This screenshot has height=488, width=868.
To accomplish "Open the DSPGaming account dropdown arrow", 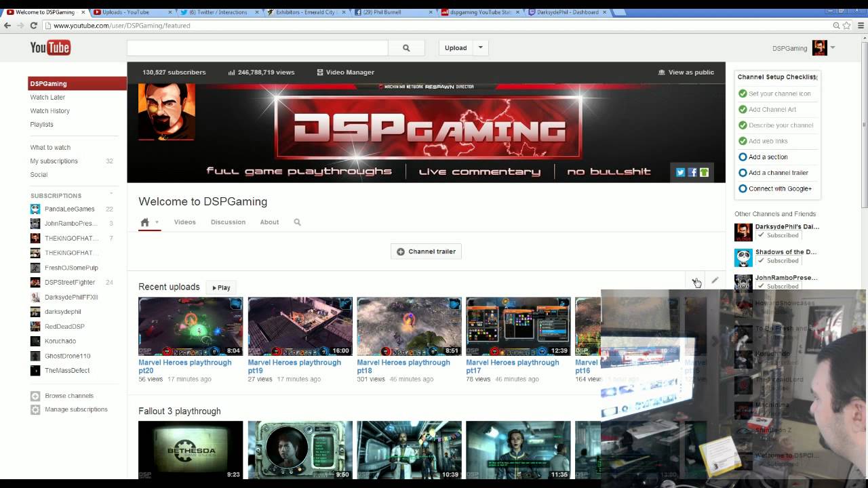I will (833, 47).
